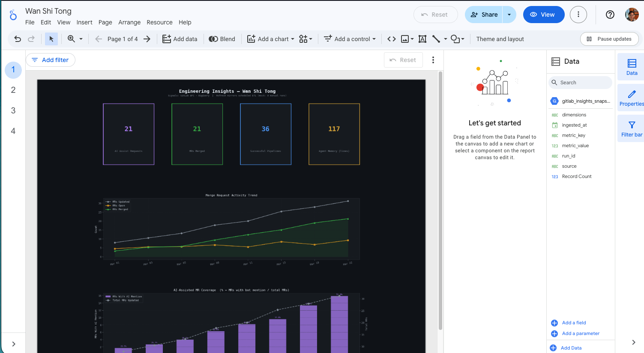Click the Add data toolbar button
The height and width of the screenshot is (353, 644).
click(x=180, y=39)
